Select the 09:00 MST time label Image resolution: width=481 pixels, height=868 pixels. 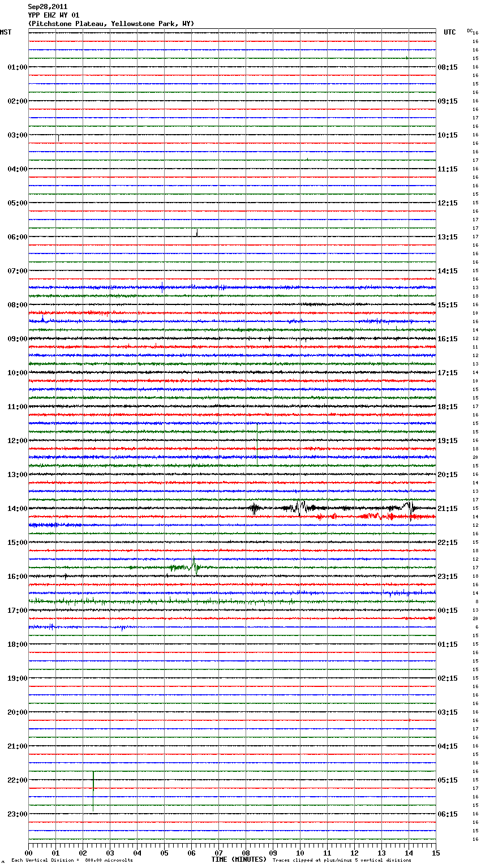pyautogui.click(x=17, y=339)
